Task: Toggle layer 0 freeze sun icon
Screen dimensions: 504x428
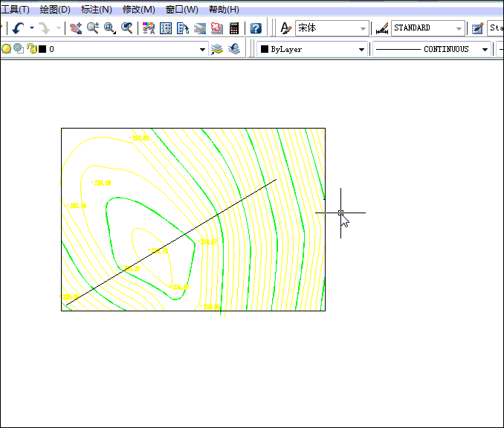Action: coord(18,49)
